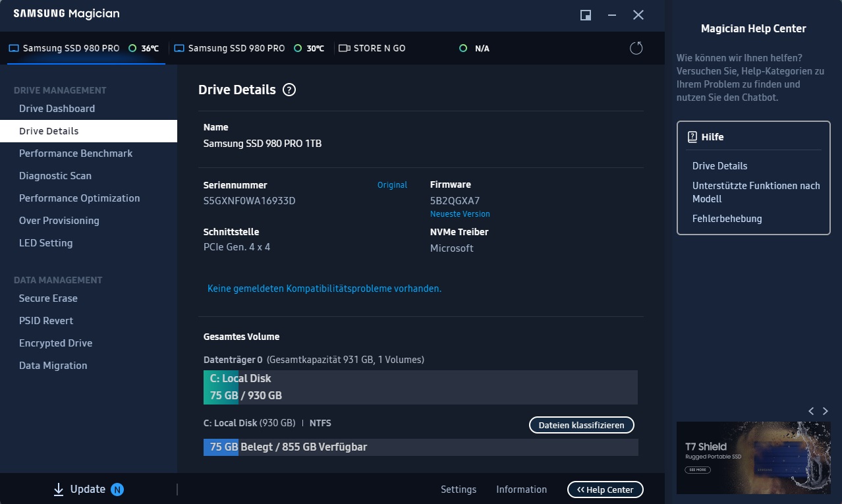This screenshot has width=842, height=504.
Task: Click the C: Local Disk volume bar
Action: (x=420, y=387)
